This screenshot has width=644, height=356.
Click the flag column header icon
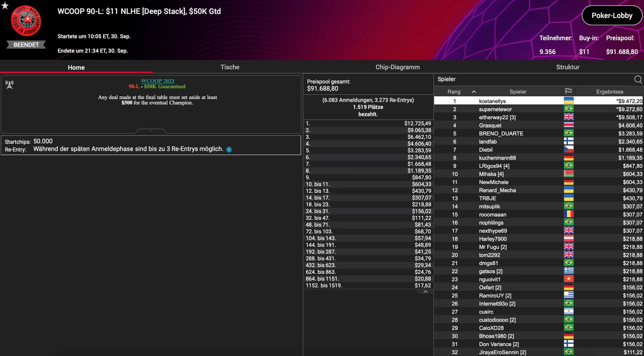569,91
